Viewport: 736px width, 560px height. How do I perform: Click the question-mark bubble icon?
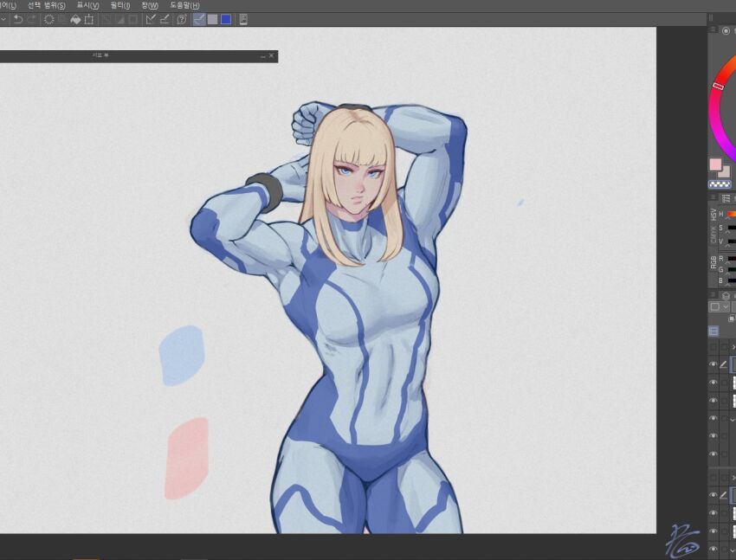click(x=182, y=19)
